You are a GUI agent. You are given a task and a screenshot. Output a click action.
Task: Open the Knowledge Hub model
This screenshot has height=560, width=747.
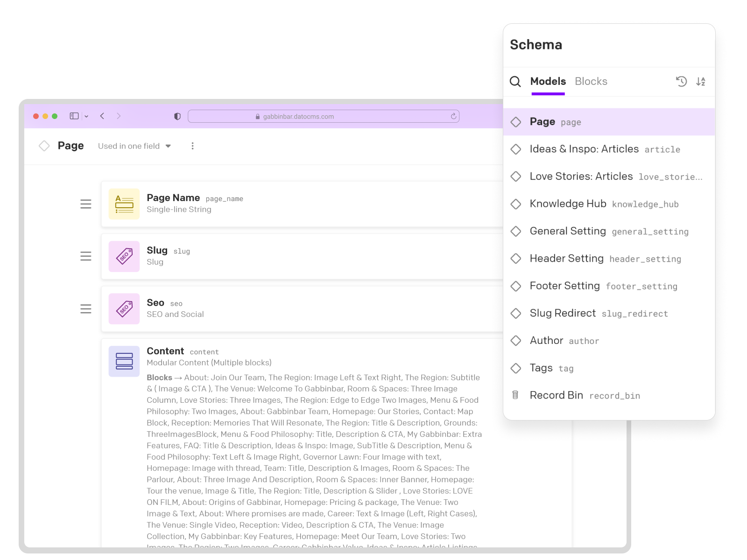(609, 204)
